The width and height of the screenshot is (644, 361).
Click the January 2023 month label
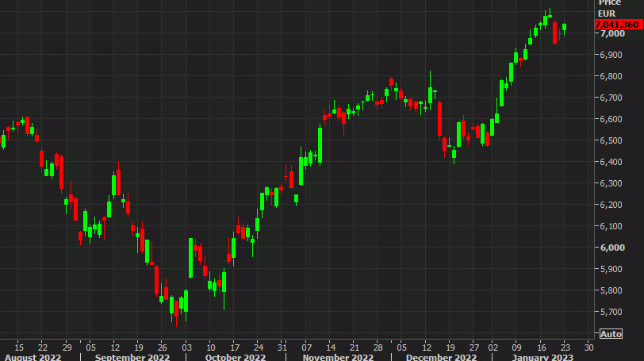[542, 357]
